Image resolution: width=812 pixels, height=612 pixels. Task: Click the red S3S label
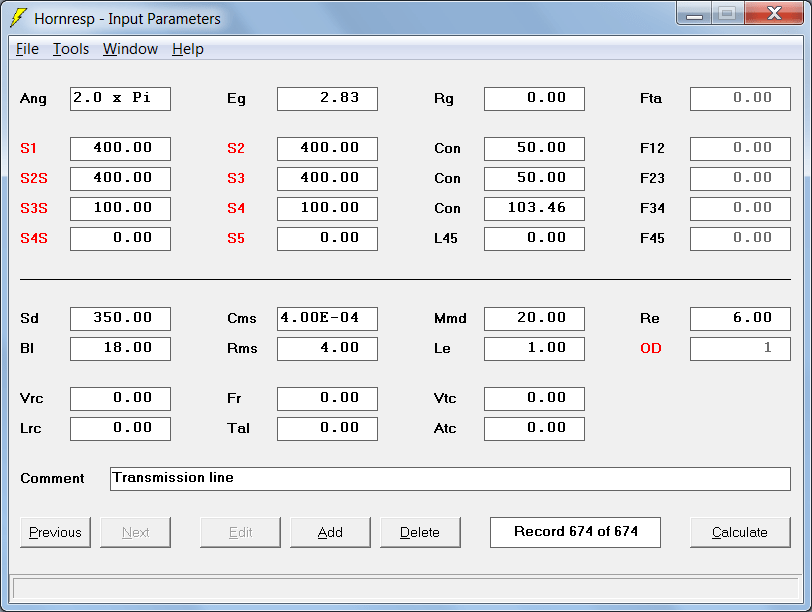[34, 209]
